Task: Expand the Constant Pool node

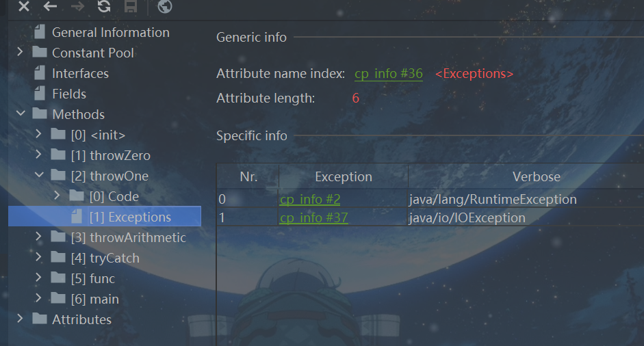Action: [x=20, y=53]
